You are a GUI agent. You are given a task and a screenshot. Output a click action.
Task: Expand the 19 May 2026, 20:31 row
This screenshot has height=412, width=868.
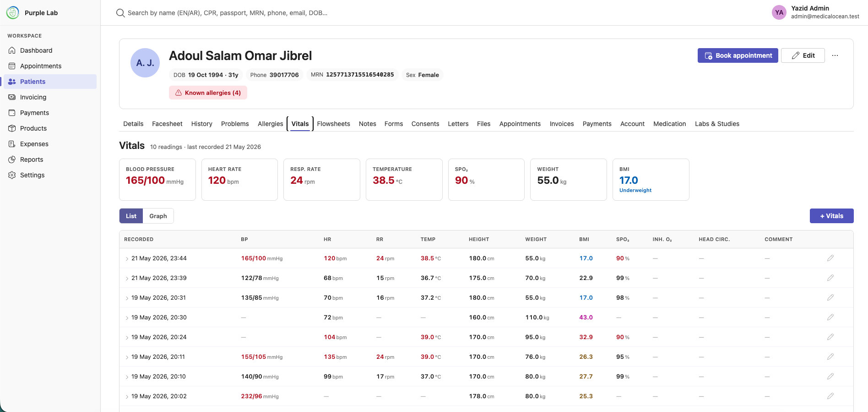127,298
